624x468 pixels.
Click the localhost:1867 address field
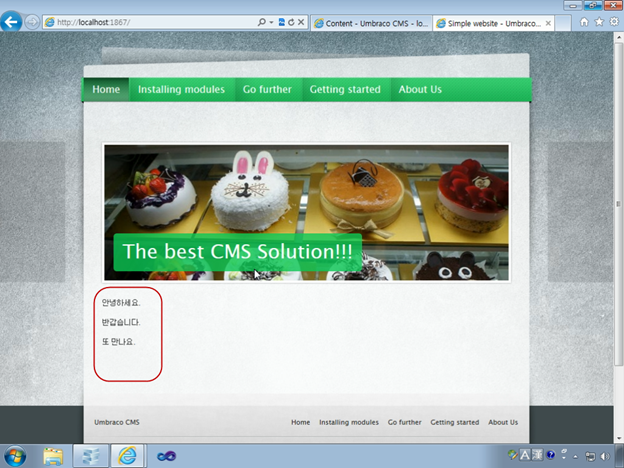tap(149, 22)
